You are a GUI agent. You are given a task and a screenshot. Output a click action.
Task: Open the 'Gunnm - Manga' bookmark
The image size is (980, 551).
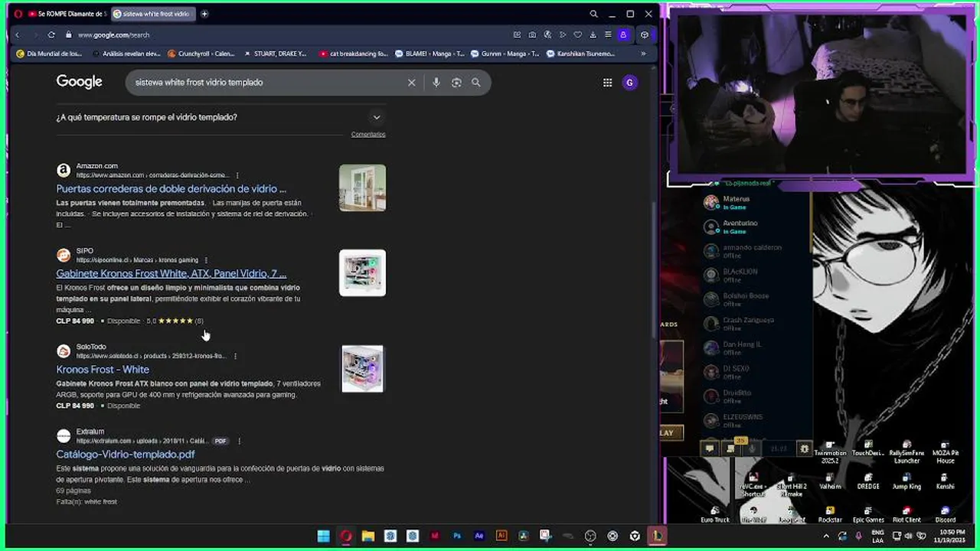coord(505,54)
